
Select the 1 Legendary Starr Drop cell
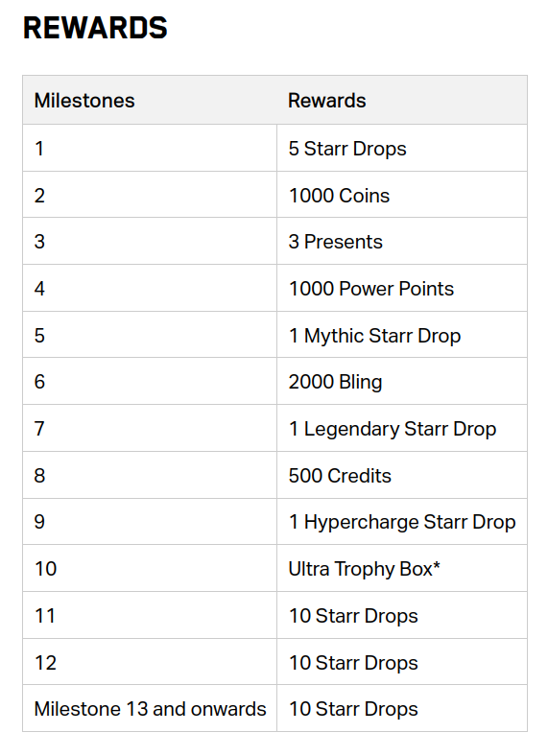[402, 428]
